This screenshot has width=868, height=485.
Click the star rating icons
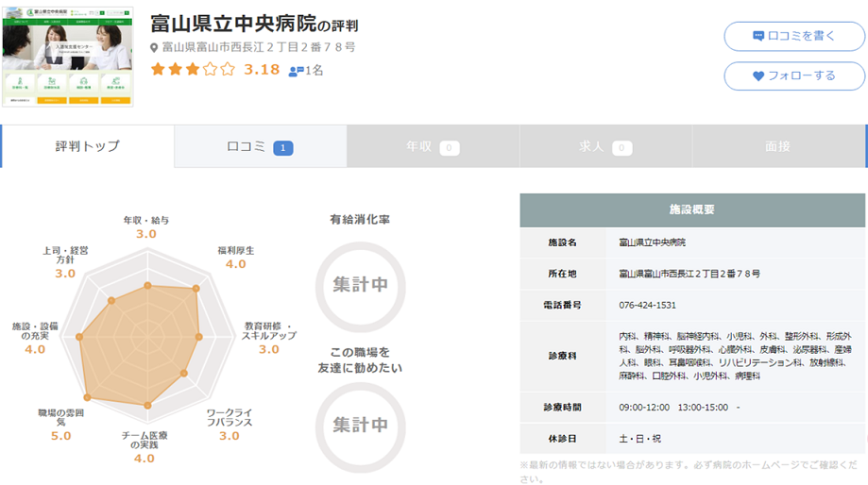(192, 70)
